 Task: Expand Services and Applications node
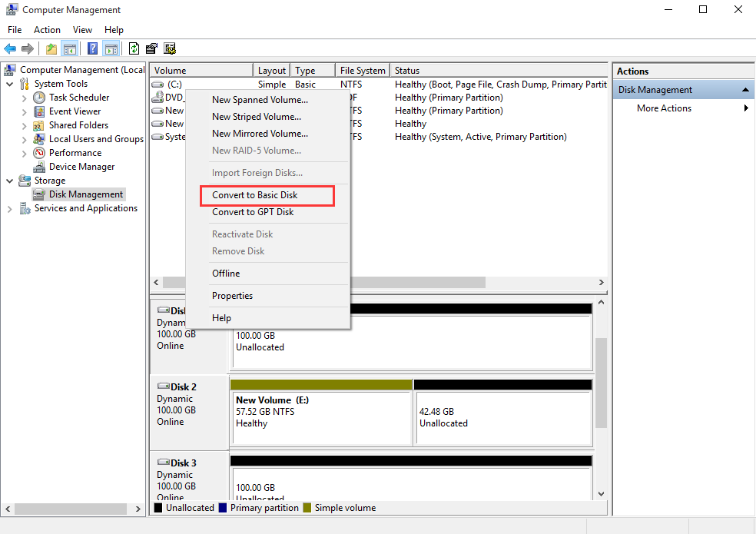click(x=10, y=209)
